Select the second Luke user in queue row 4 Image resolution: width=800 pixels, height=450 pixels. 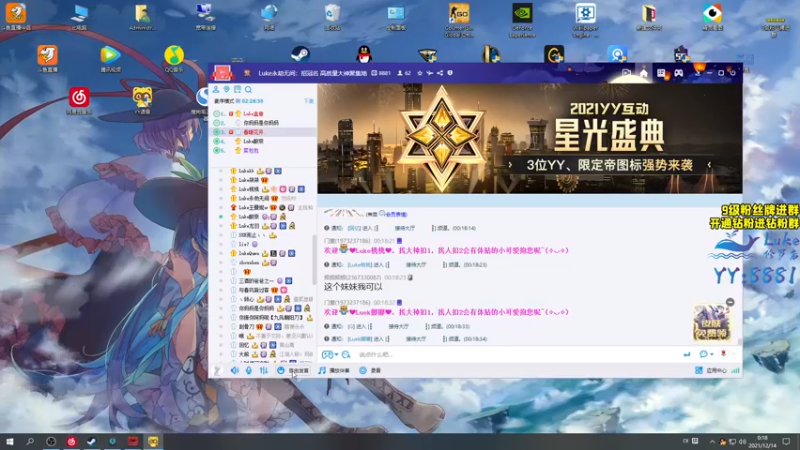pos(253,141)
